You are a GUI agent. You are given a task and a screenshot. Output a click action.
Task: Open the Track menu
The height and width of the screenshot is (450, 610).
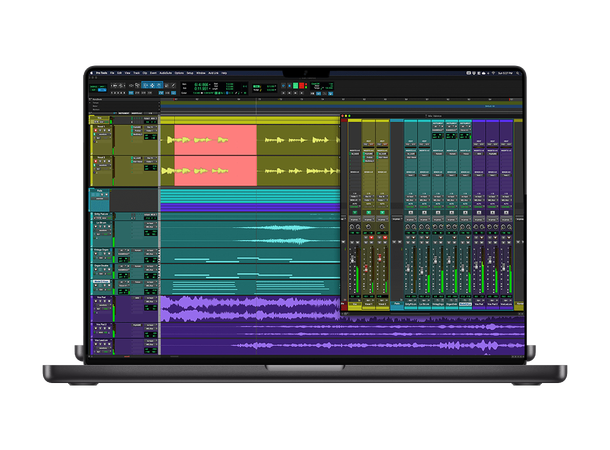tap(137, 73)
